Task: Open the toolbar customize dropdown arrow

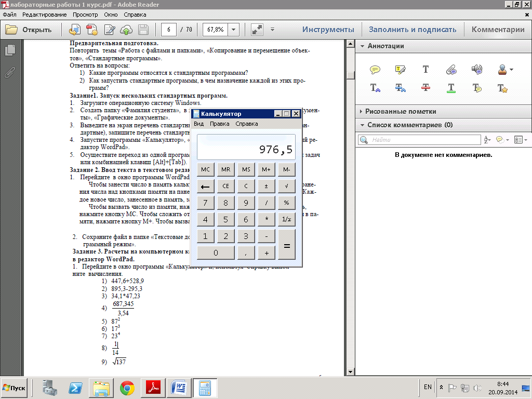Action: [272, 30]
